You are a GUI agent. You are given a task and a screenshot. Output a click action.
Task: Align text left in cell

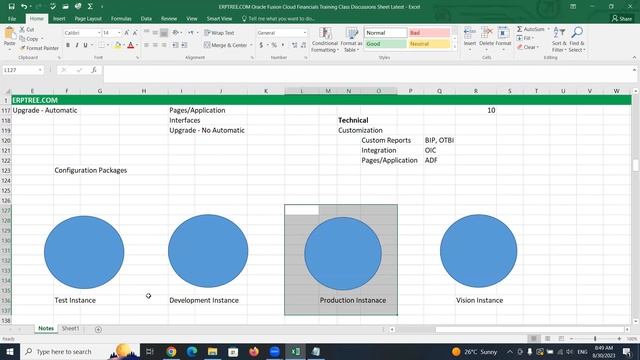pos(146,45)
